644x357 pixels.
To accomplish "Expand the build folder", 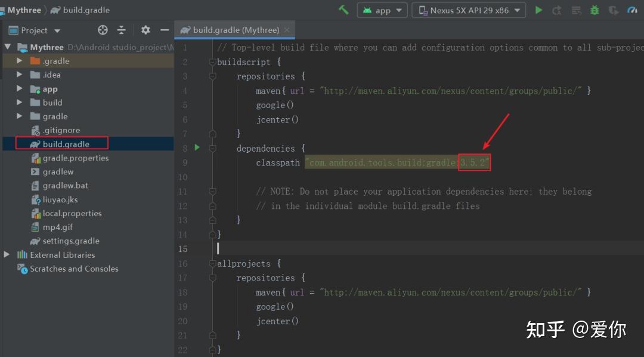I will pyautogui.click(x=19, y=102).
